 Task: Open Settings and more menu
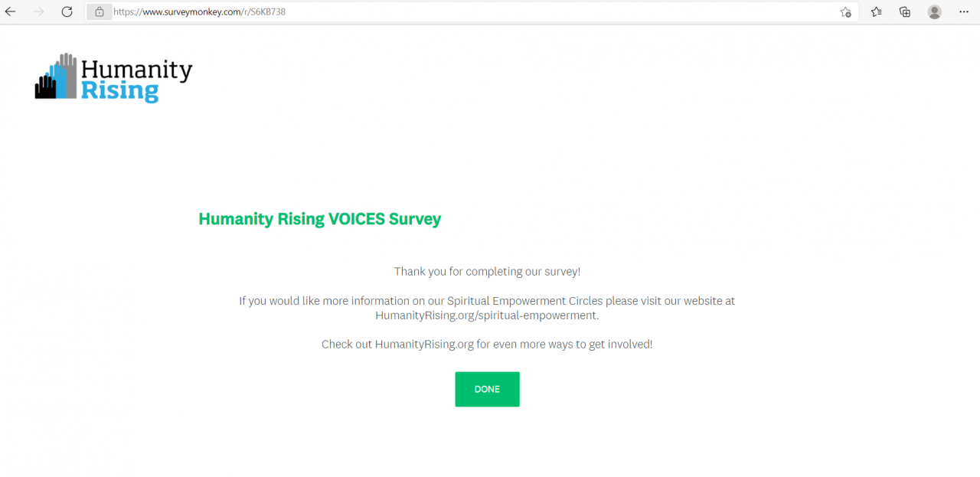pyautogui.click(x=963, y=11)
